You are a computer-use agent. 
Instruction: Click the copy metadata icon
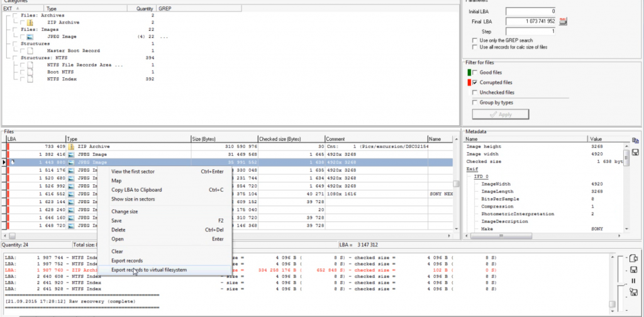635,141
